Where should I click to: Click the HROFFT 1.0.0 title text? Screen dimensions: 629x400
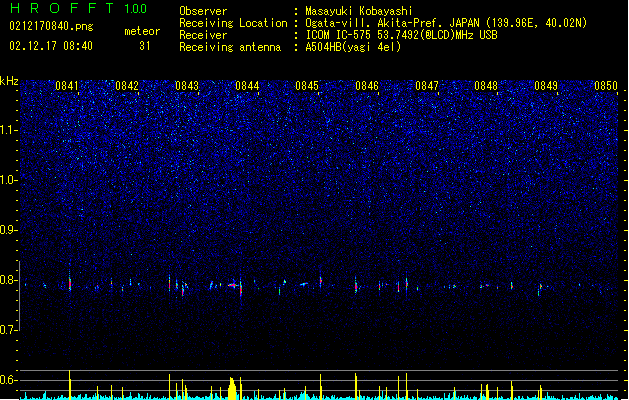[79, 8]
